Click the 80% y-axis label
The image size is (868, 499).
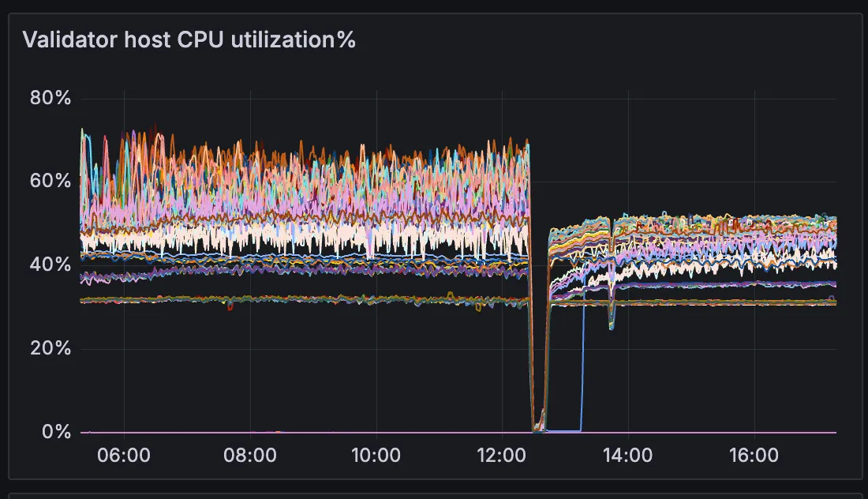coord(51,98)
